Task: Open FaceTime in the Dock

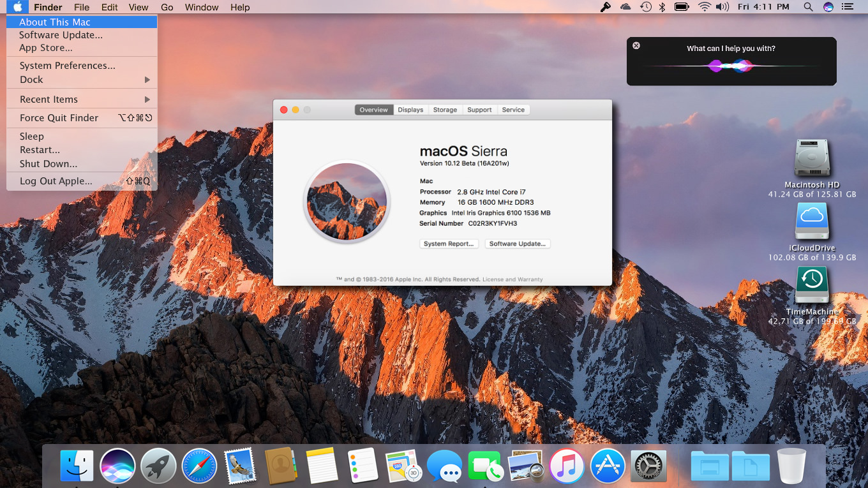Action: [485, 466]
